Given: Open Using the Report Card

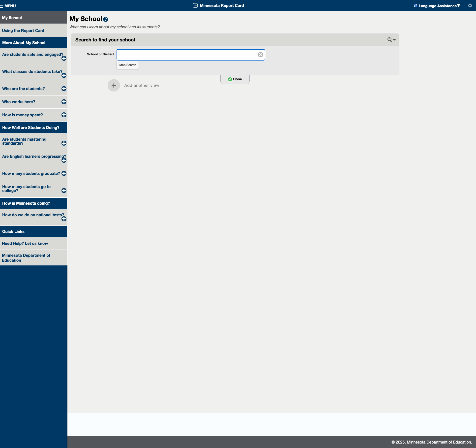Looking at the screenshot, I should pyautogui.click(x=33, y=31).
